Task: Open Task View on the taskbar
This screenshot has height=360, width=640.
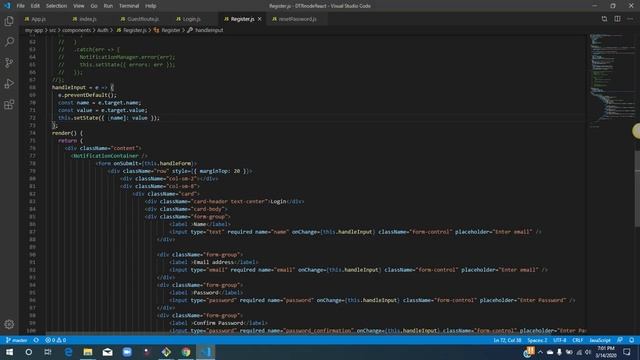Action: coord(48,352)
